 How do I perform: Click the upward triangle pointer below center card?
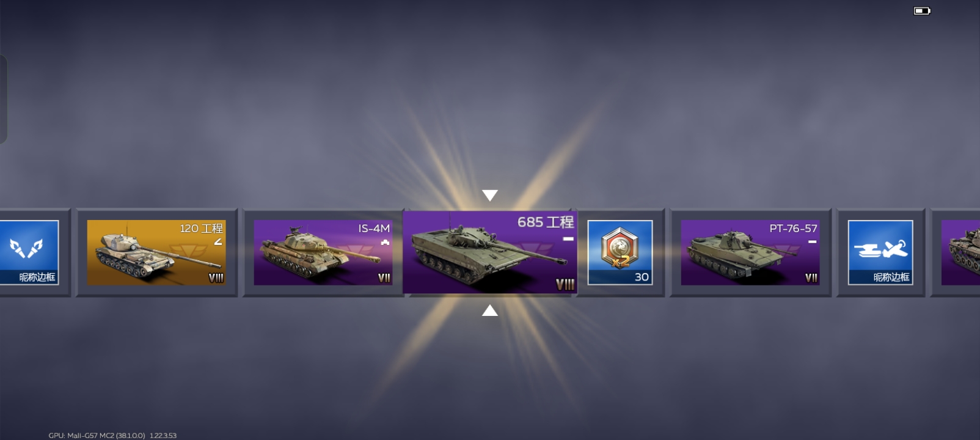coord(490,310)
